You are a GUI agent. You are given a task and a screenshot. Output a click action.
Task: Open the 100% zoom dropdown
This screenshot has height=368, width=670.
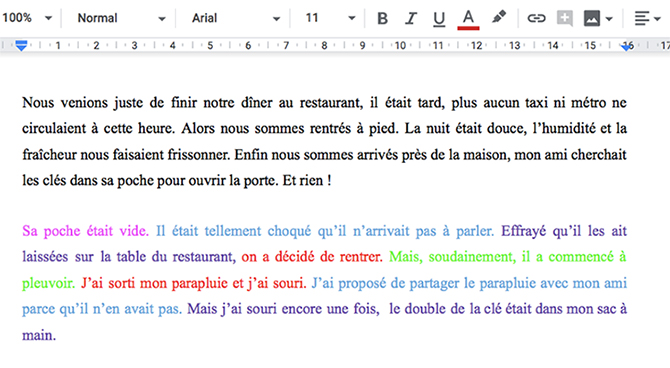pos(27,18)
